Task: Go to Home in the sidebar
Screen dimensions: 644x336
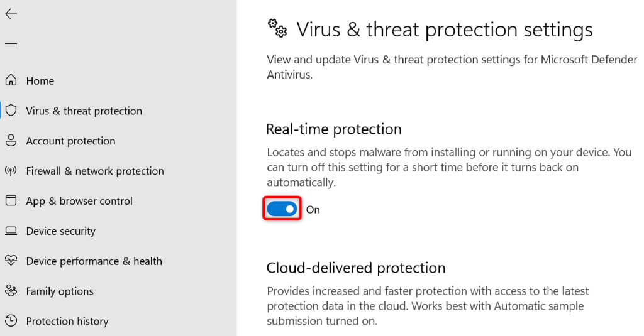Action: 40,81
